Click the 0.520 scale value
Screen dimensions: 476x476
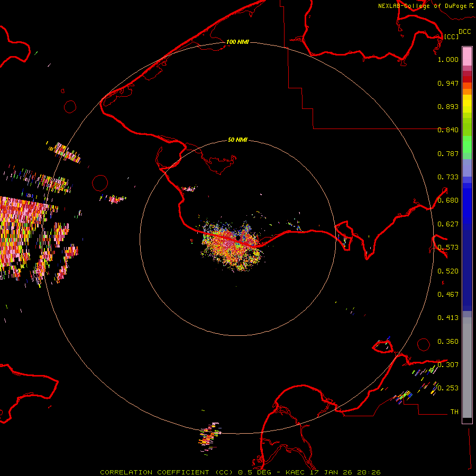[x=448, y=271]
